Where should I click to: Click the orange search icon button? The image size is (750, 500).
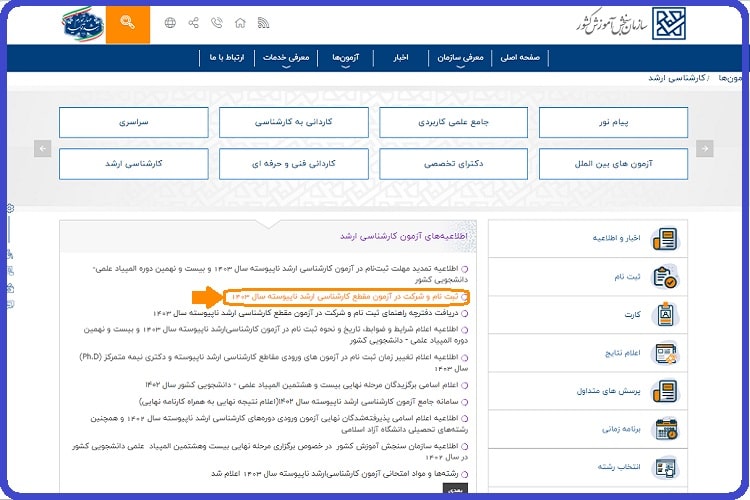click(128, 24)
